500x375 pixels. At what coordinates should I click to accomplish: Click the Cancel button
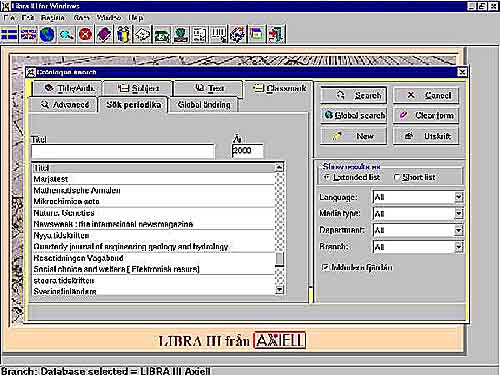tap(426, 96)
